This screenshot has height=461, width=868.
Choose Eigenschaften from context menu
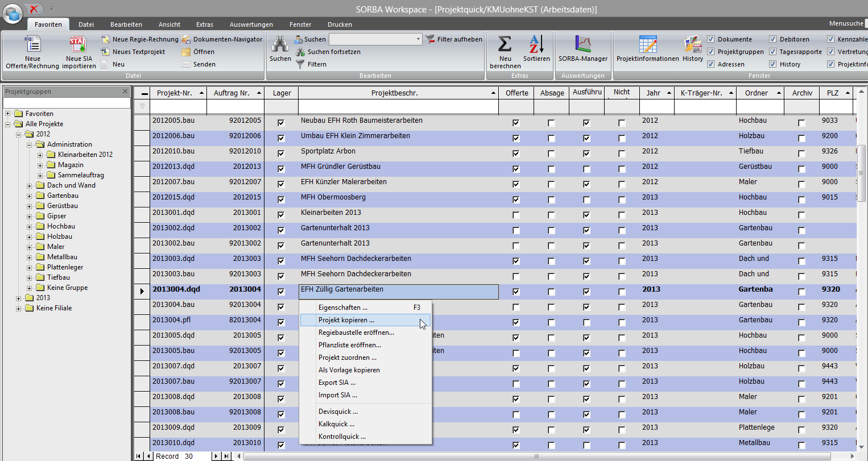[x=365, y=308]
